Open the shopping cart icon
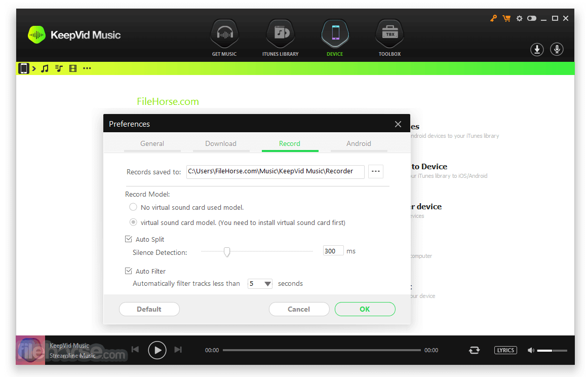This screenshot has width=588, height=377. 506,18
